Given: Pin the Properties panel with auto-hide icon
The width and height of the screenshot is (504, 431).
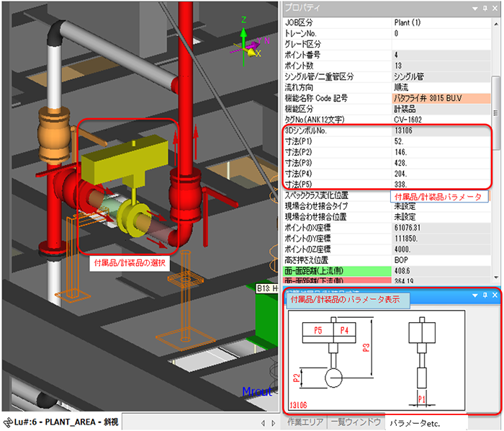Looking at the screenshot, I should tap(484, 8).
